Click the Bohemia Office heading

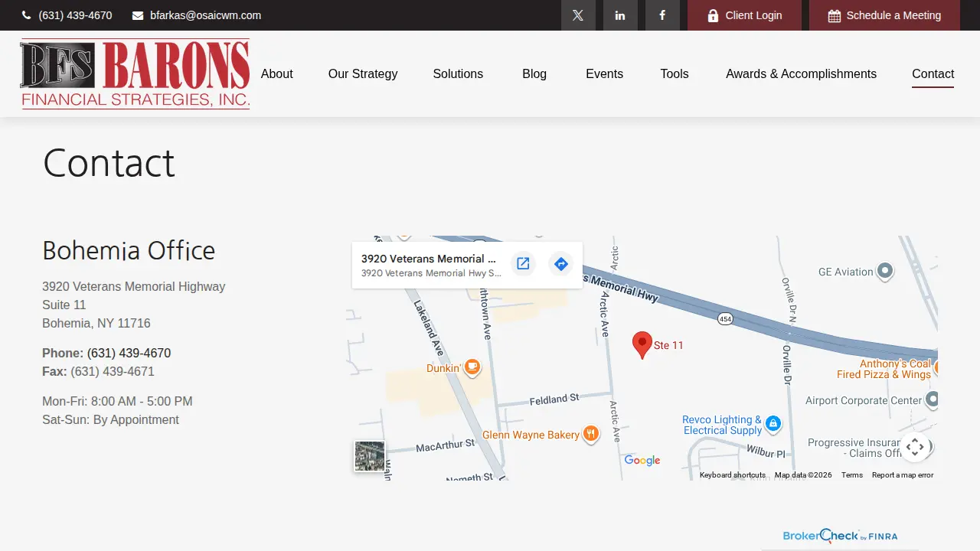point(129,250)
